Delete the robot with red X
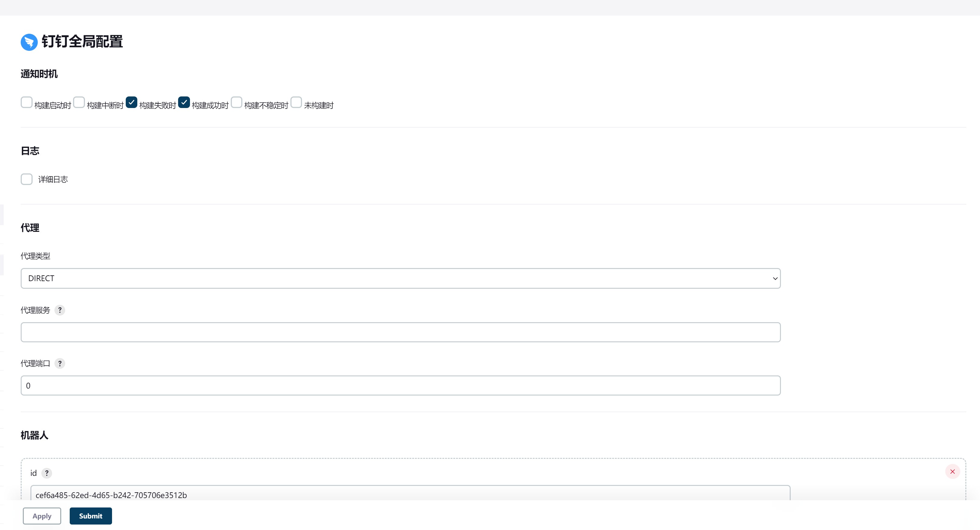The height and width of the screenshot is (530, 980). [952, 472]
